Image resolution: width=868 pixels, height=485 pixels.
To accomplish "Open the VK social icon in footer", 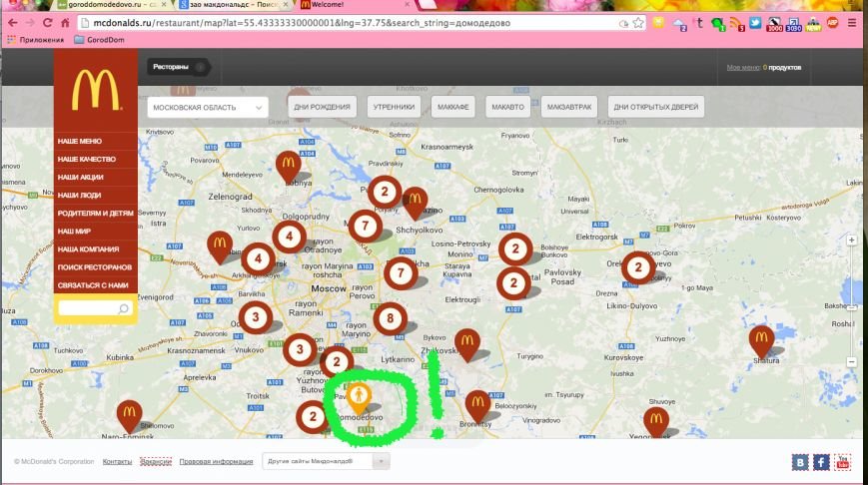I will click(800, 462).
